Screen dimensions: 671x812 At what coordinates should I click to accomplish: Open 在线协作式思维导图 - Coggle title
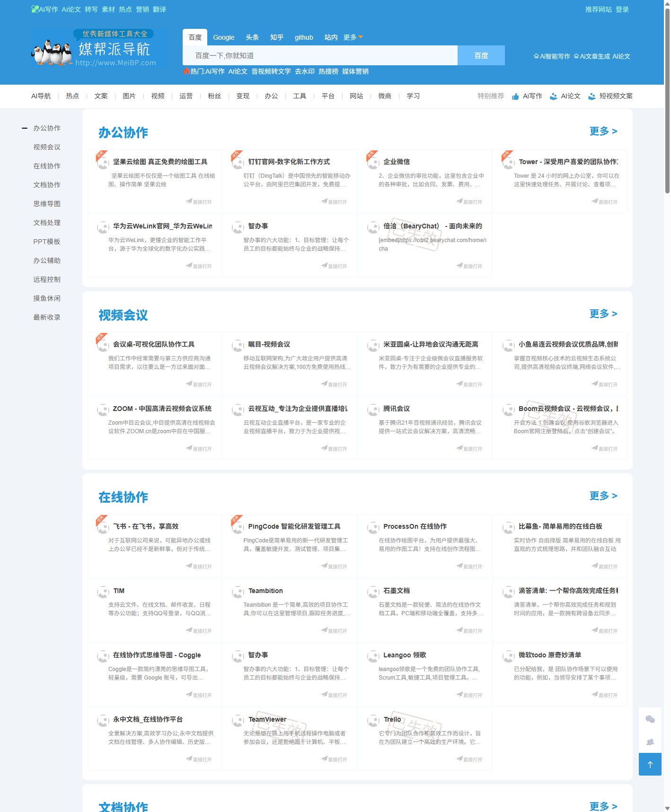tap(157, 655)
